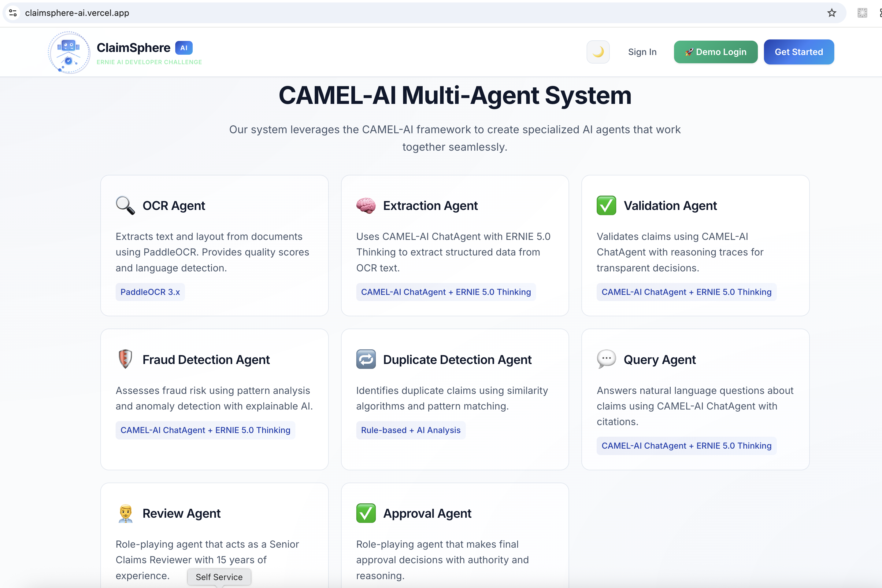Click the OCR Agent magnifying glass icon
The height and width of the screenshot is (588, 882).
pos(125,205)
